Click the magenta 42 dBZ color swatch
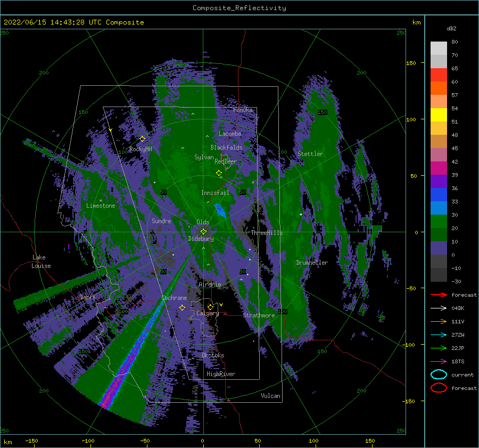Viewport: 479px width, 448px height. (439, 168)
